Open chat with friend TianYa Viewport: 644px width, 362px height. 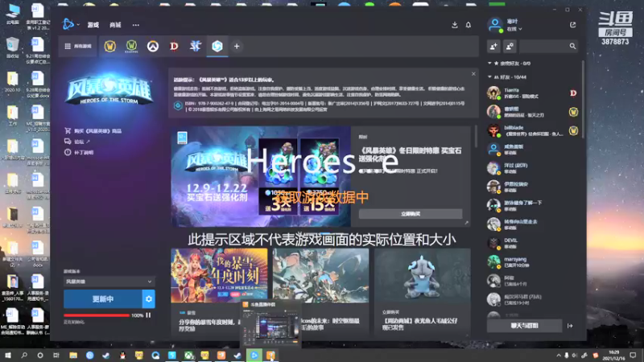click(x=532, y=93)
